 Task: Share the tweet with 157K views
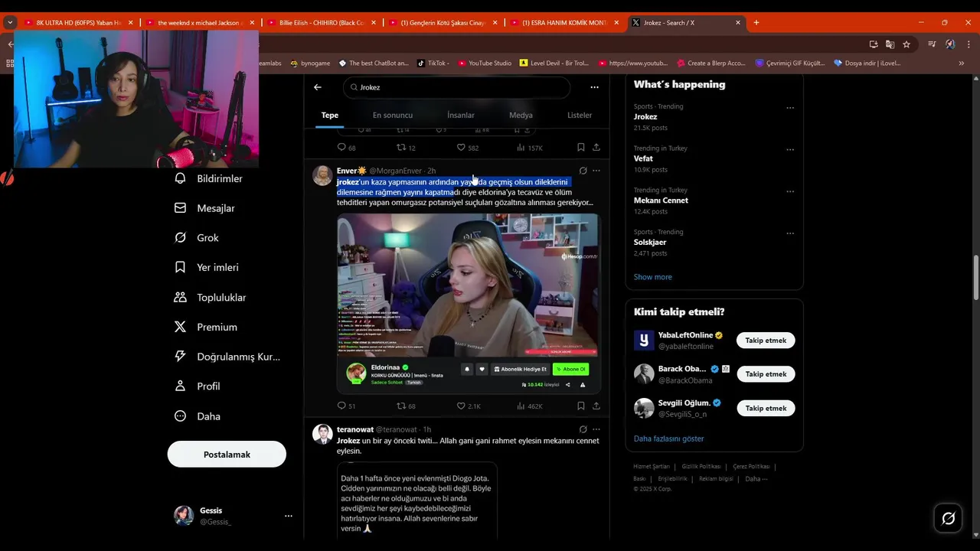[x=596, y=147]
